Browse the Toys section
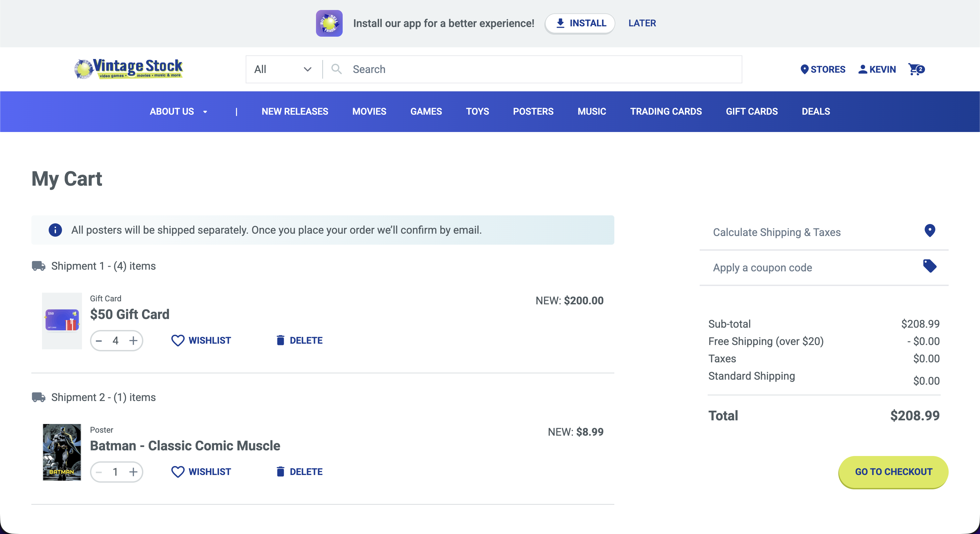The image size is (980, 534). [477, 111]
